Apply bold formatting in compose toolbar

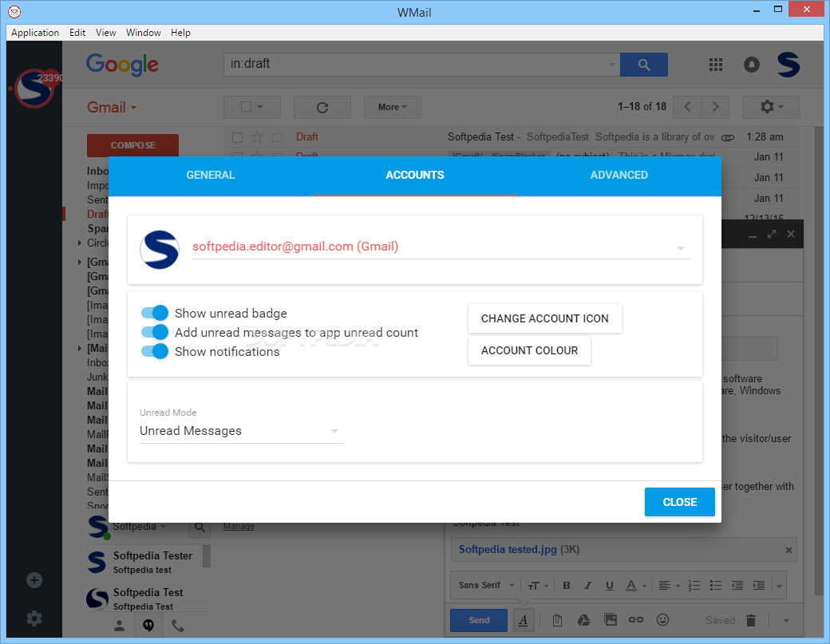(x=567, y=585)
